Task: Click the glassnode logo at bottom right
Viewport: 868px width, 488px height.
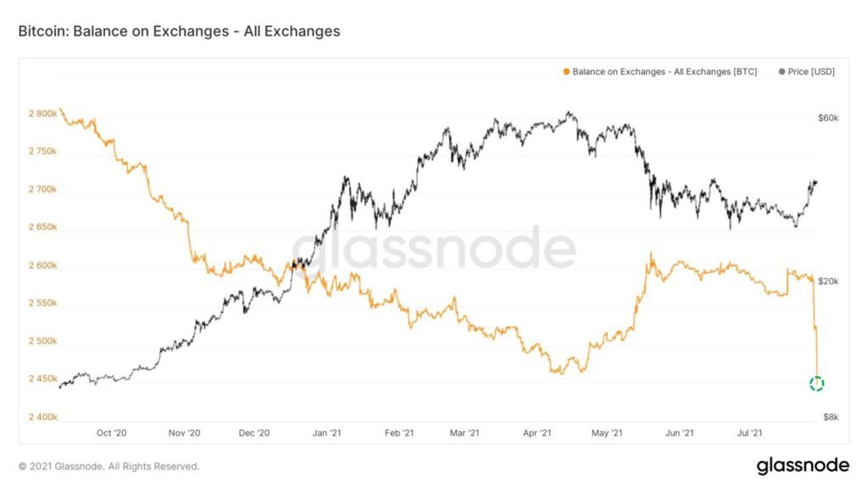Action: pos(802,465)
